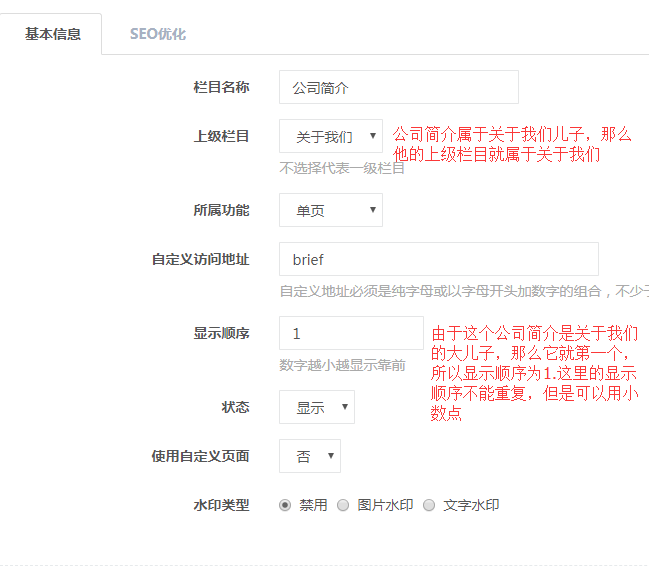Focus the 显示顺序 number input box
The width and height of the screenshot is (649, 568).
(x=351, y=333)
